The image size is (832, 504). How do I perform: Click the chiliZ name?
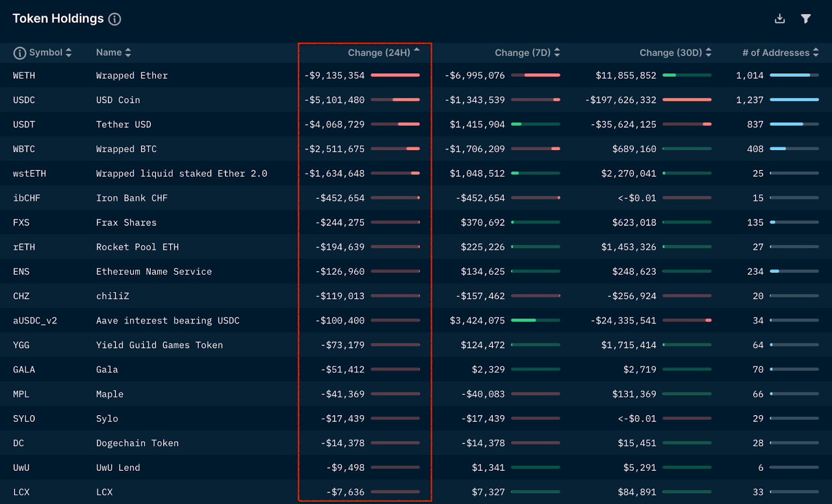coord(113,296)
